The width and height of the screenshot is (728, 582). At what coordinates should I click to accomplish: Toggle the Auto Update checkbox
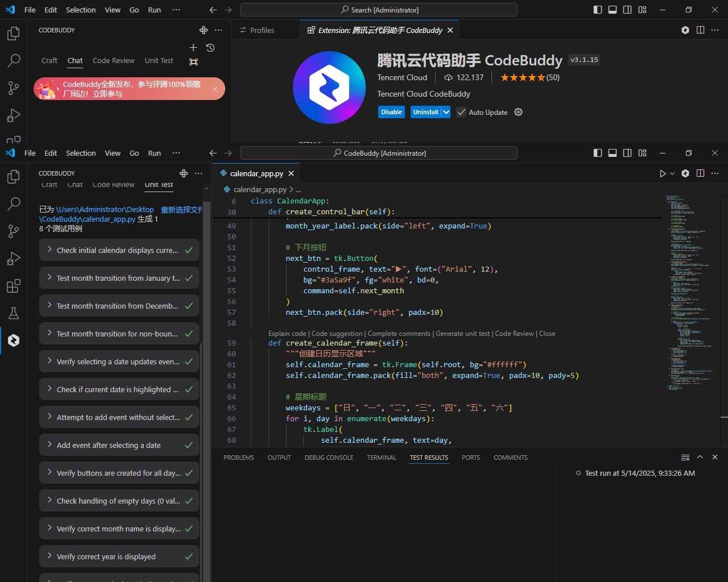point(461,112)
